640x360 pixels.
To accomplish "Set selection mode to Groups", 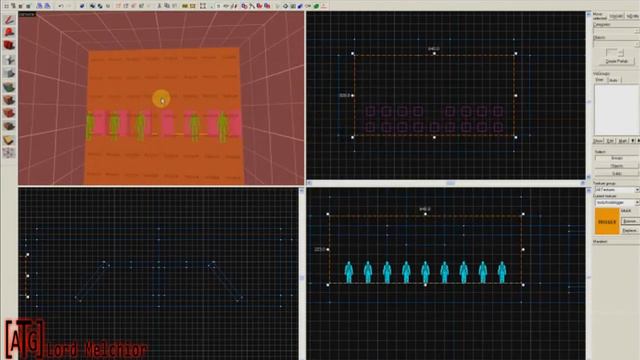I will (x=616, y=158).
